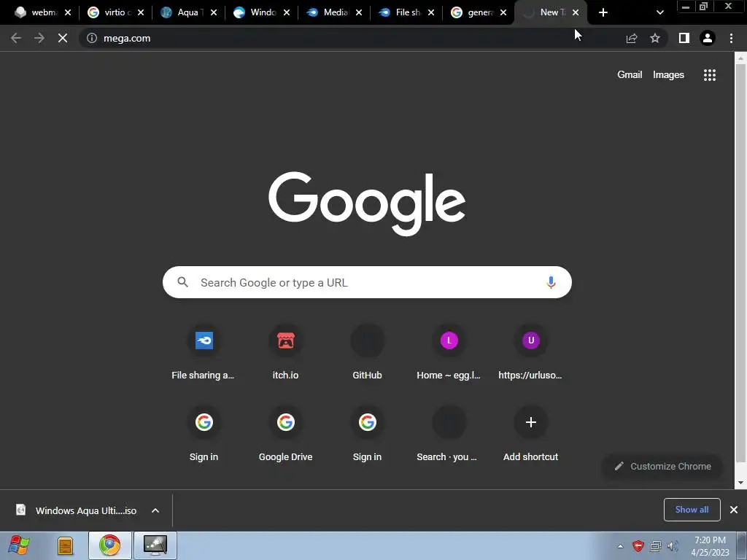Open a new tab with the plus button

[603, 12]
